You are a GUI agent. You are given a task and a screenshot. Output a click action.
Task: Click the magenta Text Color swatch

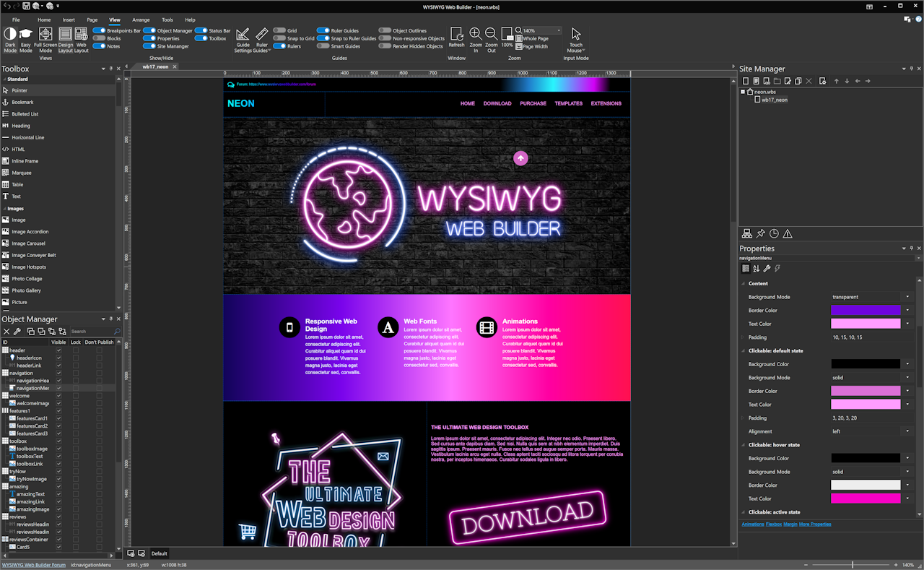[866, 498]
